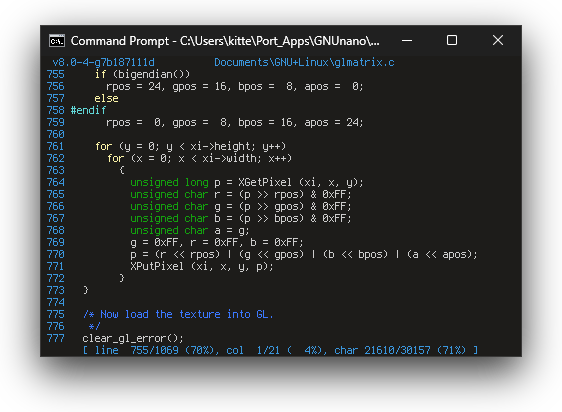
Task: Click the opening brace on line 763
Action: (122, 170)
